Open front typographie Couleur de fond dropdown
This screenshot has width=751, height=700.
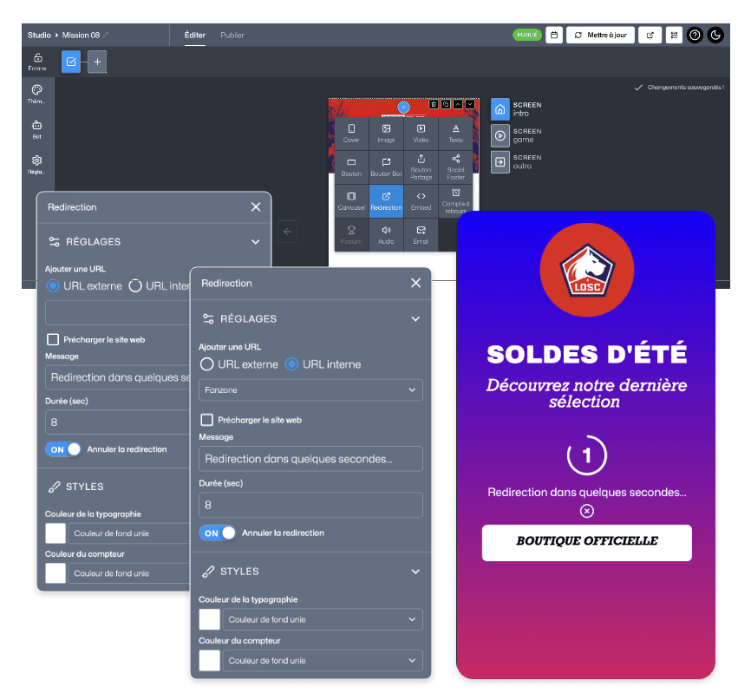click(323, 619)
